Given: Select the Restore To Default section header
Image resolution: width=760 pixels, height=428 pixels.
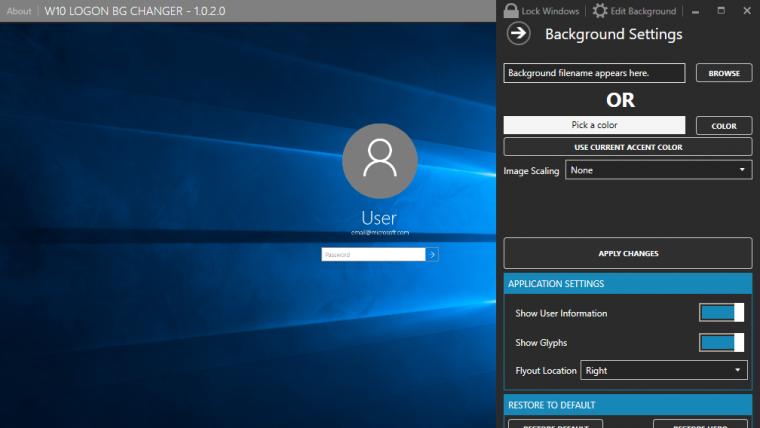Looking at the screenshot, I should (x=628, y=405).
